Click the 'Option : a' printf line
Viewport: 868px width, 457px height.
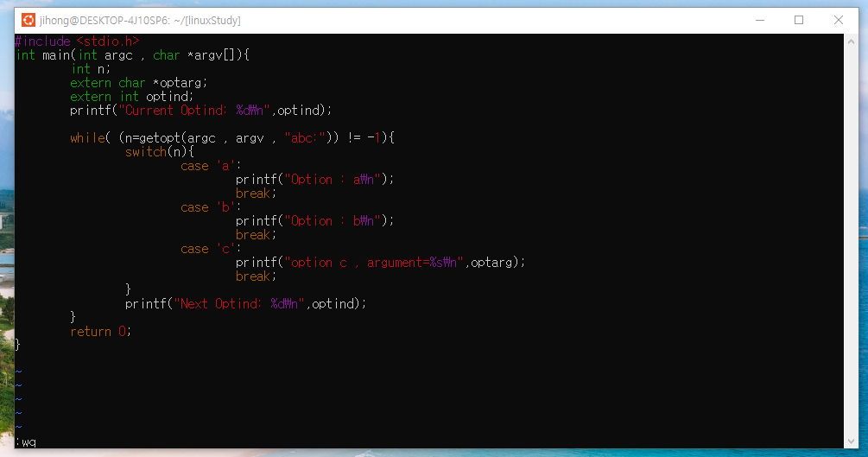[x=315, y=180]
